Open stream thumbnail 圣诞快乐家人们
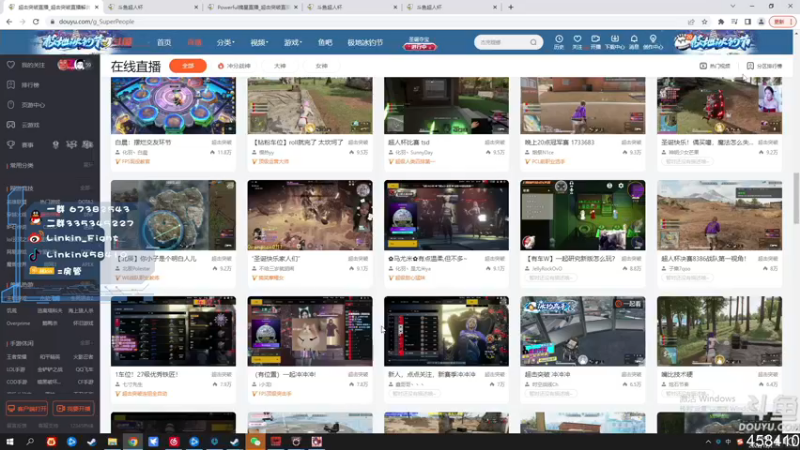The height and width of the screenshot is (450, 800). [310, 215]
